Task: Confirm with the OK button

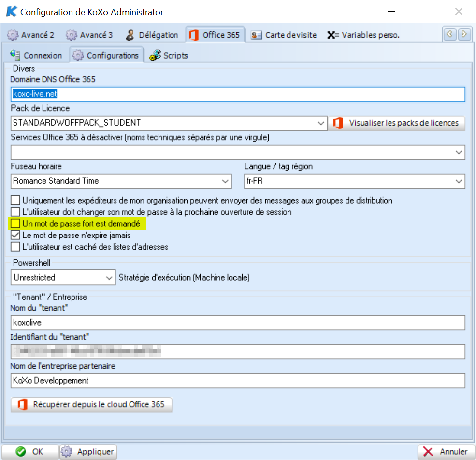Action: pyautogui.click(x=30, y=452)
